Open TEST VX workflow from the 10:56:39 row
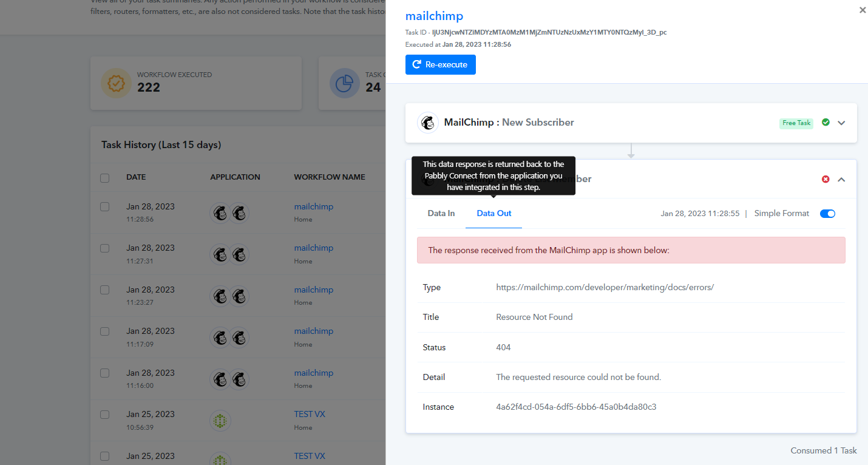This screenshot has width=868, height=465. (x=310, y=414)
